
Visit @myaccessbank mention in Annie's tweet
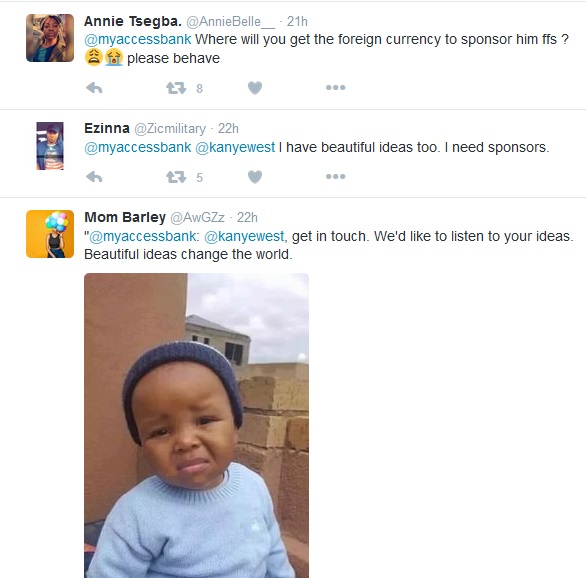point(138,40)
